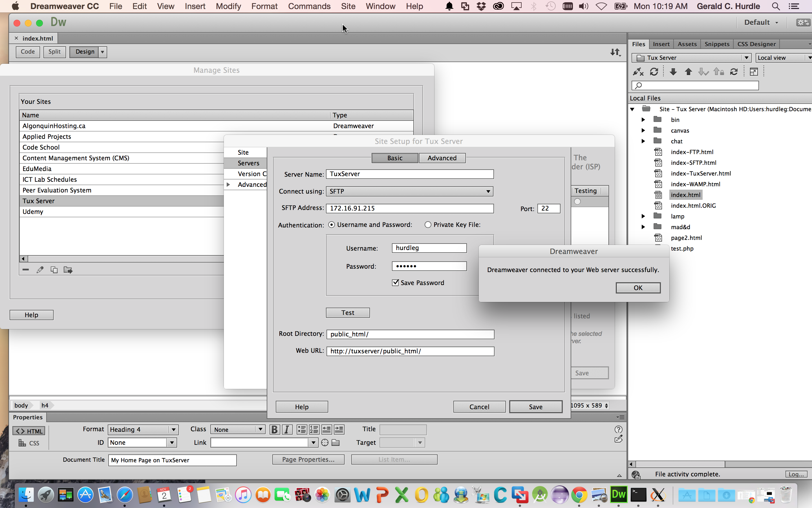Click the Page Properties button
The width and height of the screenshot is (812, 508).
tap(308, 459)
